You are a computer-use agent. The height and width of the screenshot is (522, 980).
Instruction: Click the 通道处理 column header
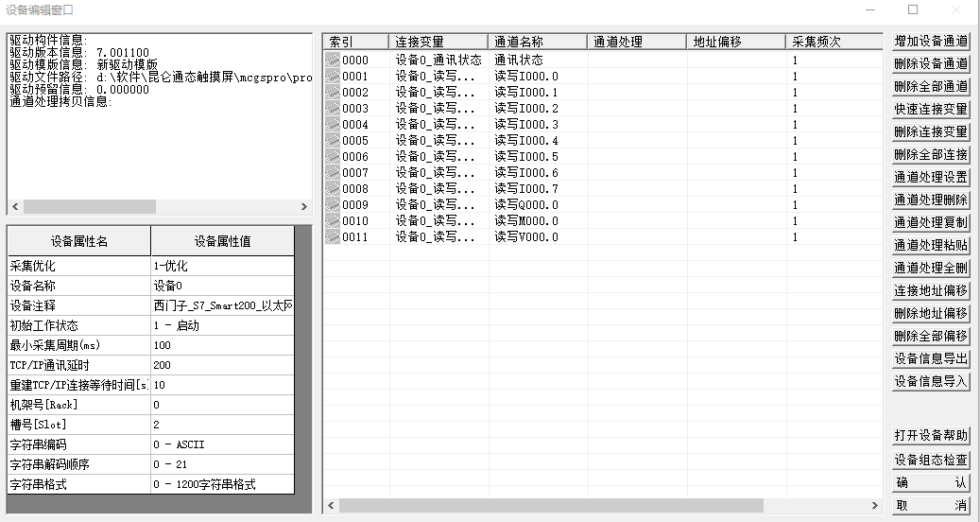tap(637, 42)
